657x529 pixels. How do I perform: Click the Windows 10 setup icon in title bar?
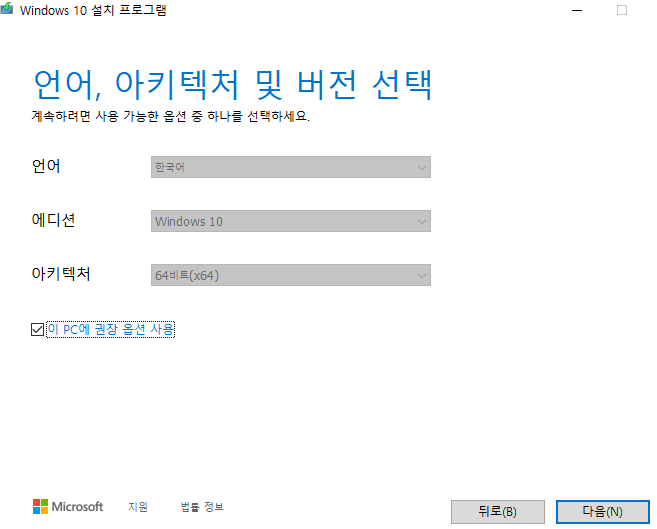click(x=6, y=8)
